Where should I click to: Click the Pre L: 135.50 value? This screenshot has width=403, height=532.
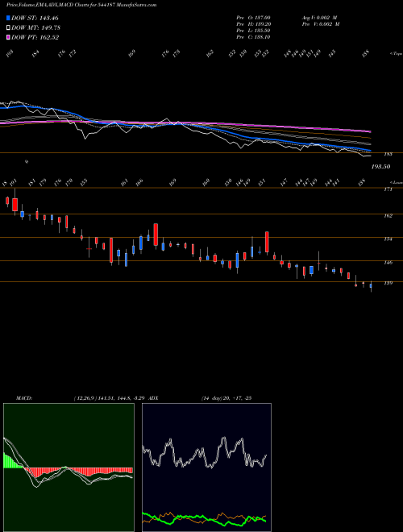coord(253,31)
